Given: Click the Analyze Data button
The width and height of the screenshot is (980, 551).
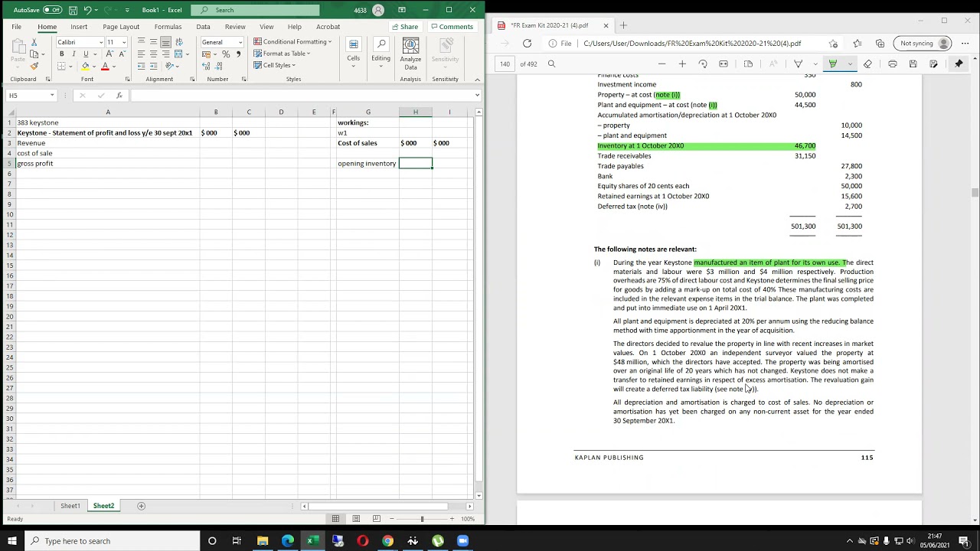Looking at the screenshot, I should click(410, 54).
